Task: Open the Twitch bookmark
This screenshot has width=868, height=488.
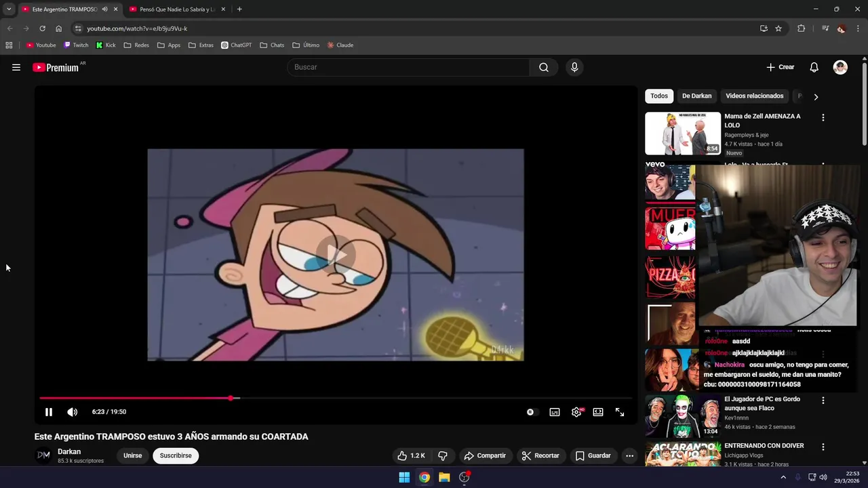Action: (x=76, y=45)
